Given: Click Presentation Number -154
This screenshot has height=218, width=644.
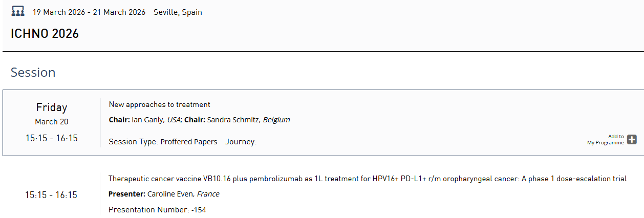Looking at the screenshot, I should [x=157, y=210].
